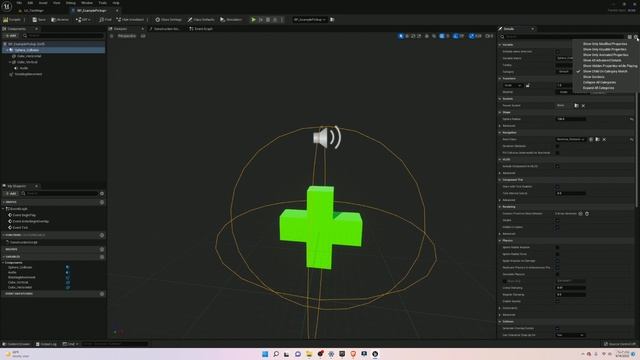The width and height of the screenshot is (640, 360).
Task: Select the RotatingMovement component
Action: (28, 74)
